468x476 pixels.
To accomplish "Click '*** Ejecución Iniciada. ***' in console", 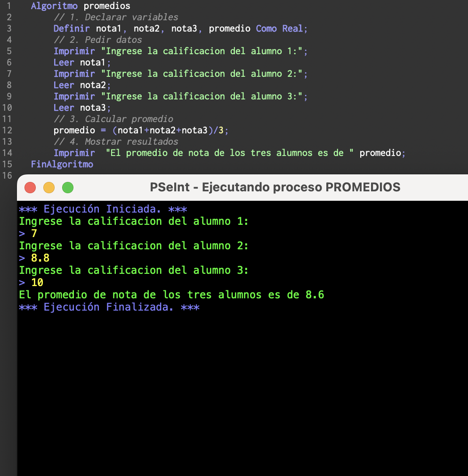I will tap(103, 209).
